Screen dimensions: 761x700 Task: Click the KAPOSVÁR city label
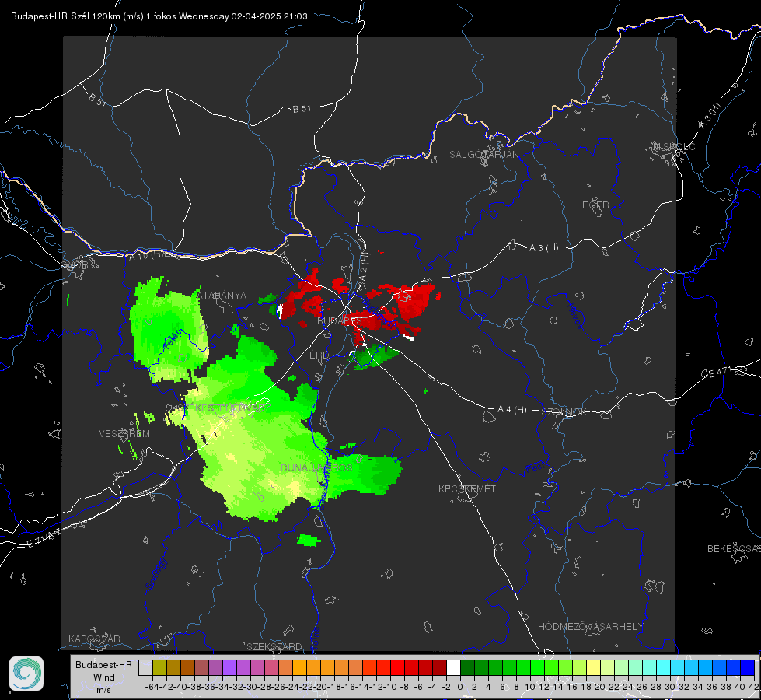pos(94,639)
